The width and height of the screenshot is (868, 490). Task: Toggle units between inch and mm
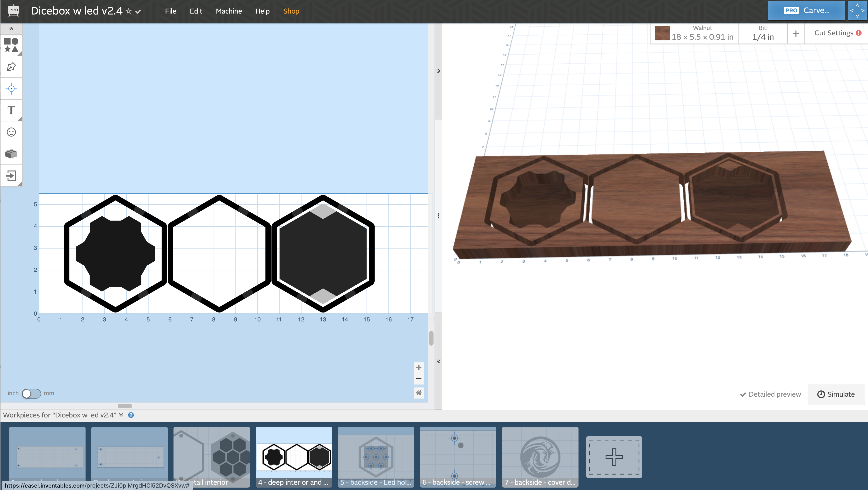[x=31, y=393]
